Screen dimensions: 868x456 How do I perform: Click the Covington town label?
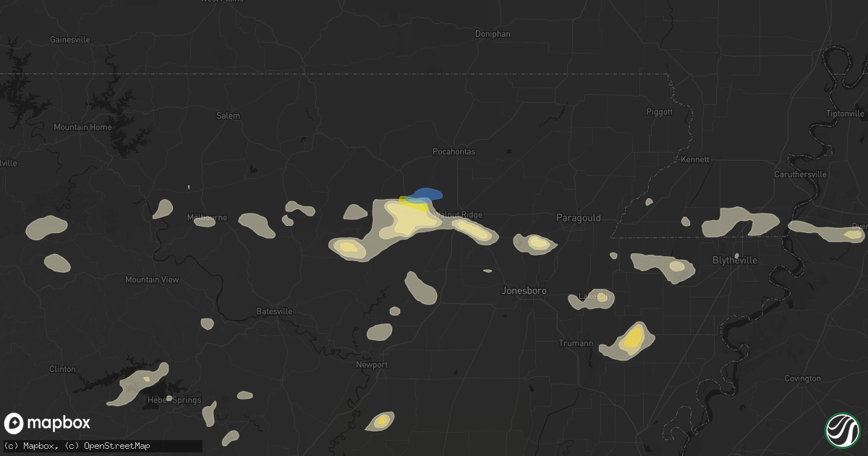point(802,379)
